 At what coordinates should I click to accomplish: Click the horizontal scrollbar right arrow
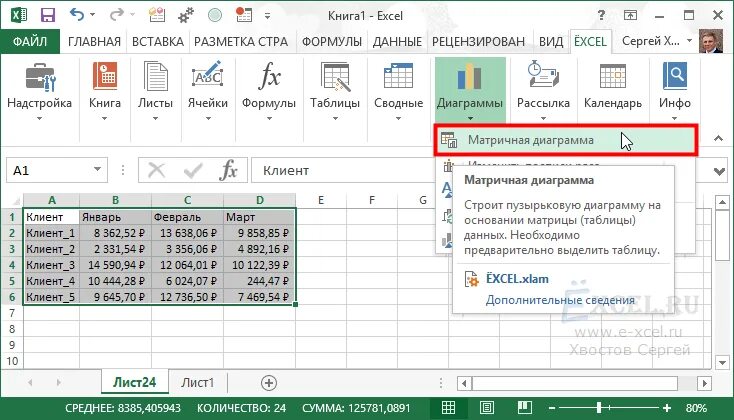[x=705, y=383]
